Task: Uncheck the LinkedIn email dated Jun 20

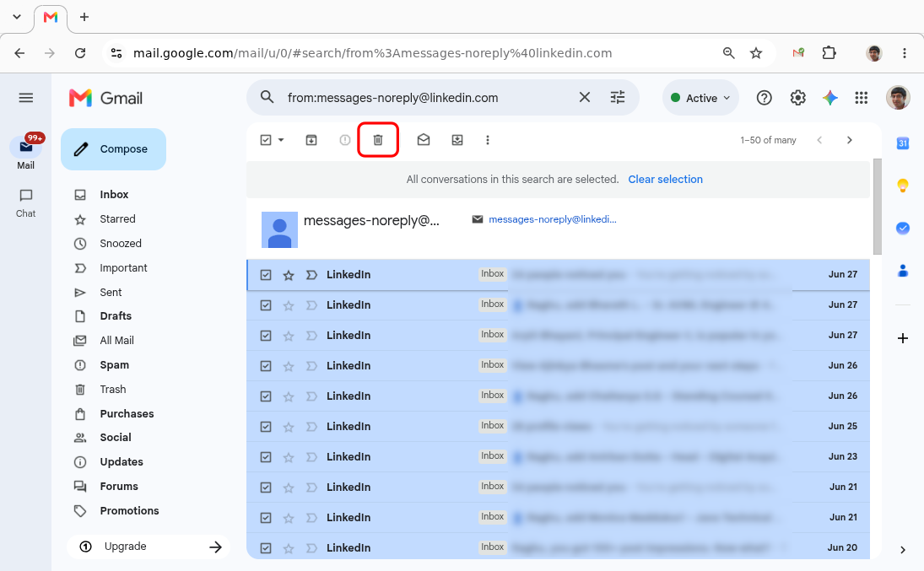Action: pos(266,548)
